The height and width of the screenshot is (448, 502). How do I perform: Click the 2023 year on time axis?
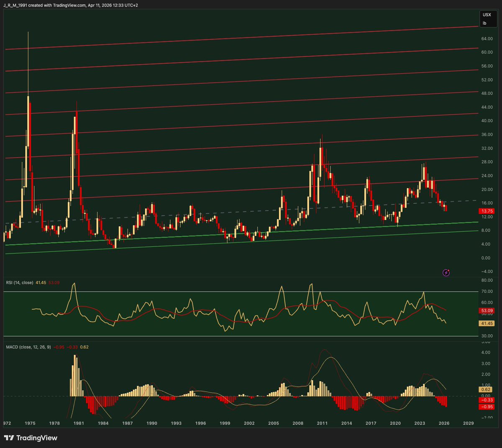(x=420, y=423)
